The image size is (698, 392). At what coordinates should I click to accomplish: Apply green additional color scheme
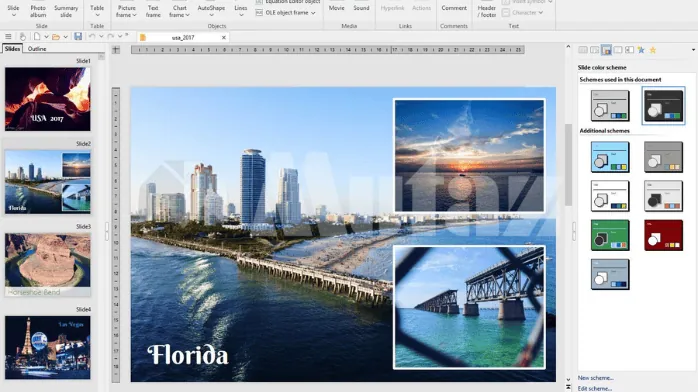(610, 235)
